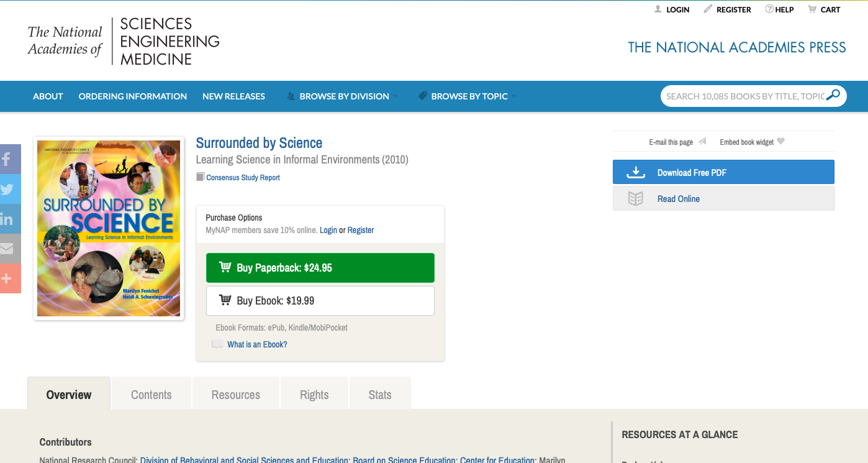
Task: Click LOGIN in the top header
Action: pyautogui.click(x=678, y=10)
